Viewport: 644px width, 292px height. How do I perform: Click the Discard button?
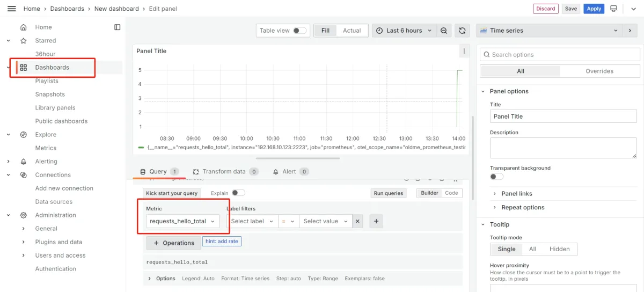[x=546, y=9]
